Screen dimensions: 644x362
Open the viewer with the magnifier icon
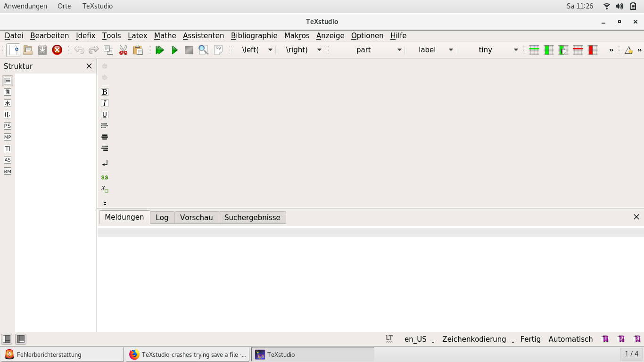(204, 49)
